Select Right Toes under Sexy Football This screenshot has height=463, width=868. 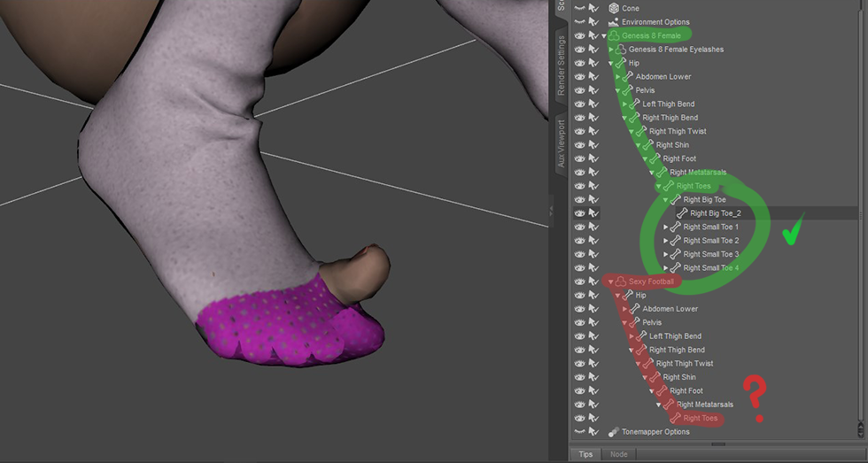coord(700,418)
